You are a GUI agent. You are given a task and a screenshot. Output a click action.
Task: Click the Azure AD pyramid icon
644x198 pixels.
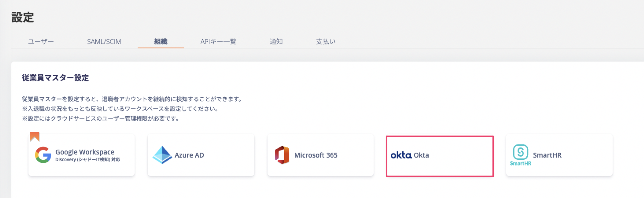162,155
